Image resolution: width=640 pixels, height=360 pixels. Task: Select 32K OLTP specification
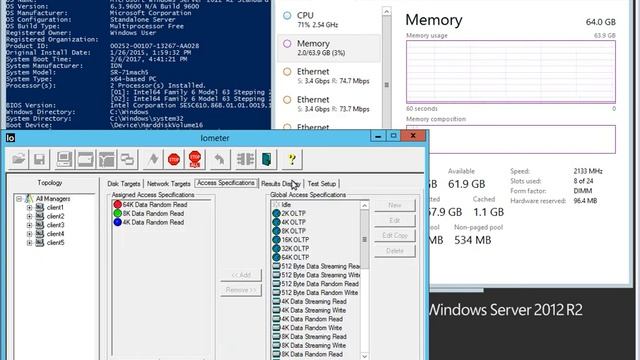coord(291,249)
